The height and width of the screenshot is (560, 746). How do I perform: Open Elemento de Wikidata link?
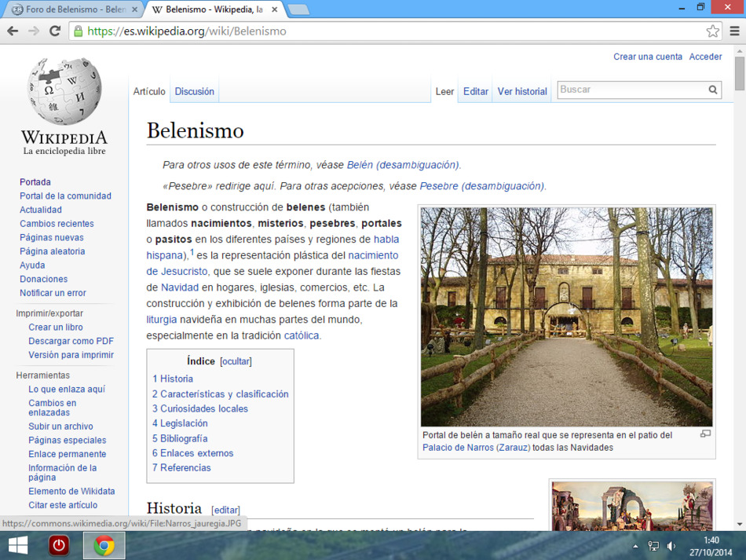tap(71, 491)
